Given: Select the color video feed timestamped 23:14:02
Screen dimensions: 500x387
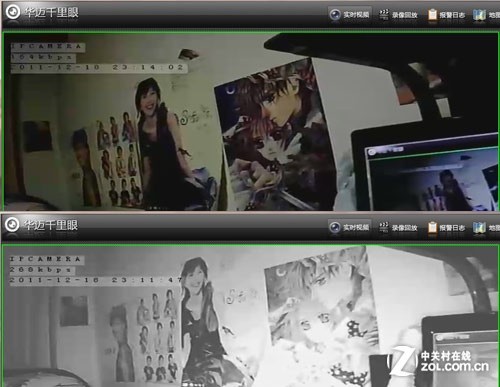Looking at the screenshot, I should pyautogui.click(x=251, y=121).
